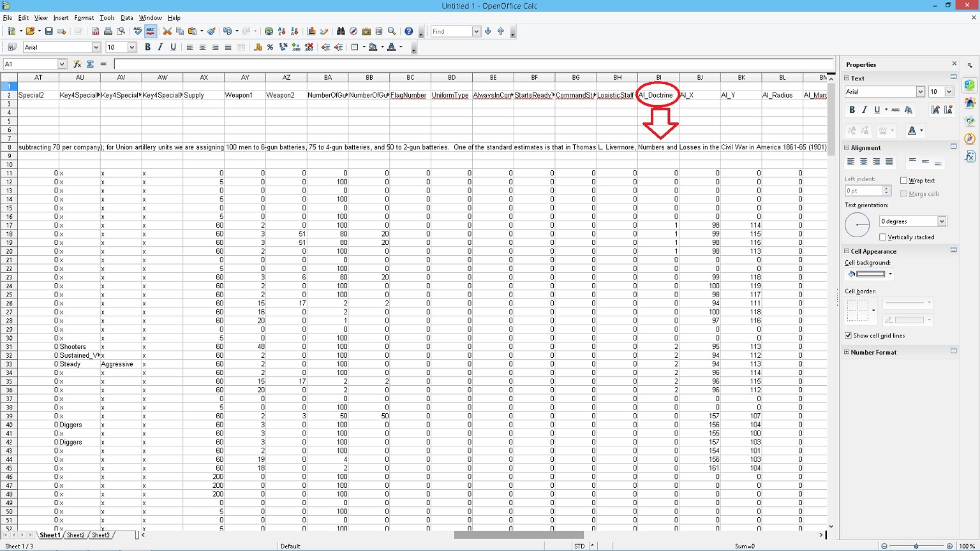Apply bold from the formatting toolbar
The height and width of the screenshot is (551, 980).
(x=147, y=47)
